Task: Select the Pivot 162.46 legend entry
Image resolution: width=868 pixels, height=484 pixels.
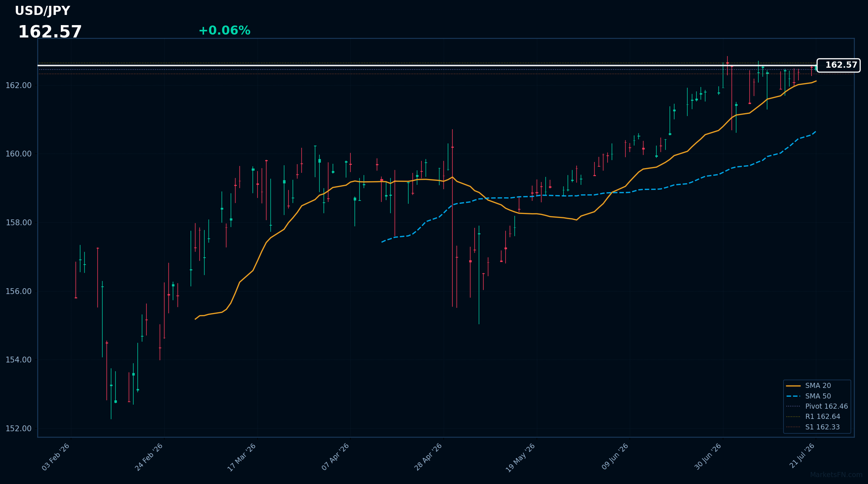Action: pyautogui.click(x=817, y=406)
